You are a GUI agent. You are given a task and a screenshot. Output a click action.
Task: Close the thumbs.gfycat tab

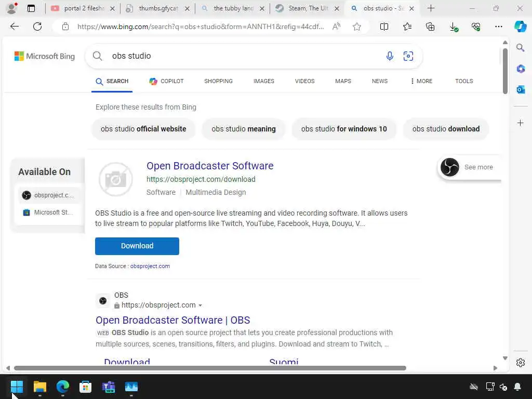(187, 8)
